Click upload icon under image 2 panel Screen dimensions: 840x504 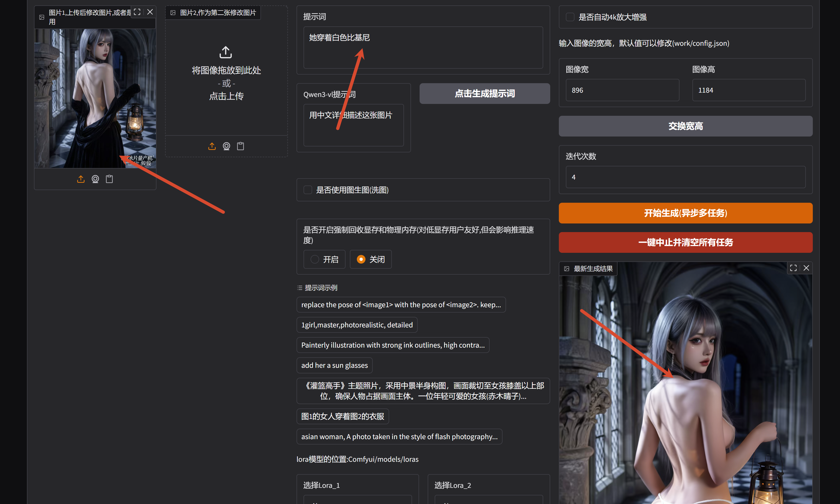tap(212, 146)
